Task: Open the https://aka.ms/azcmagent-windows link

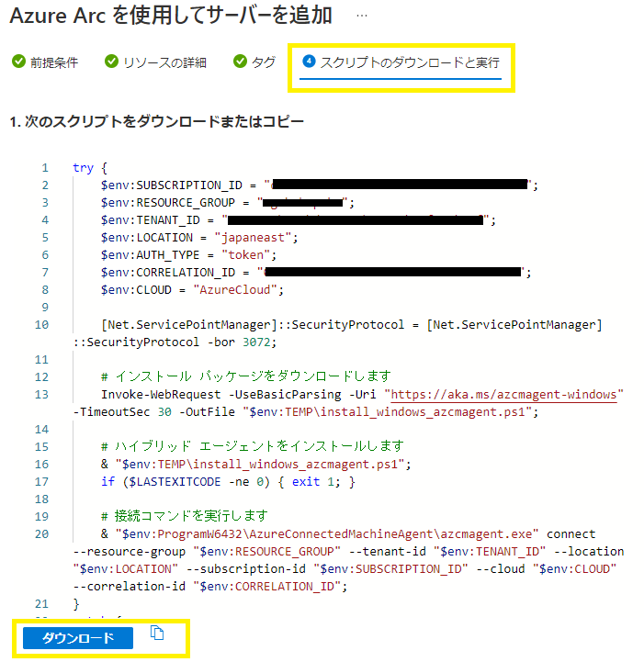Action: (503, 394)
